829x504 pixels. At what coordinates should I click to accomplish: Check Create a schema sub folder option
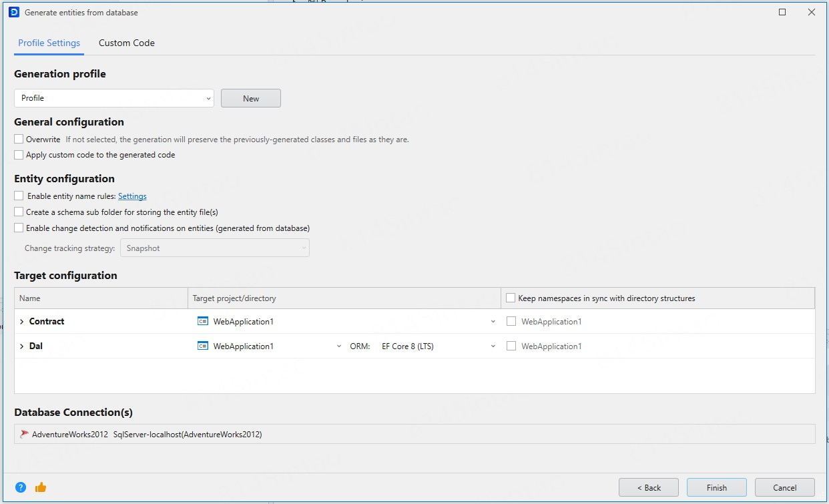click(x=19, y=212)
